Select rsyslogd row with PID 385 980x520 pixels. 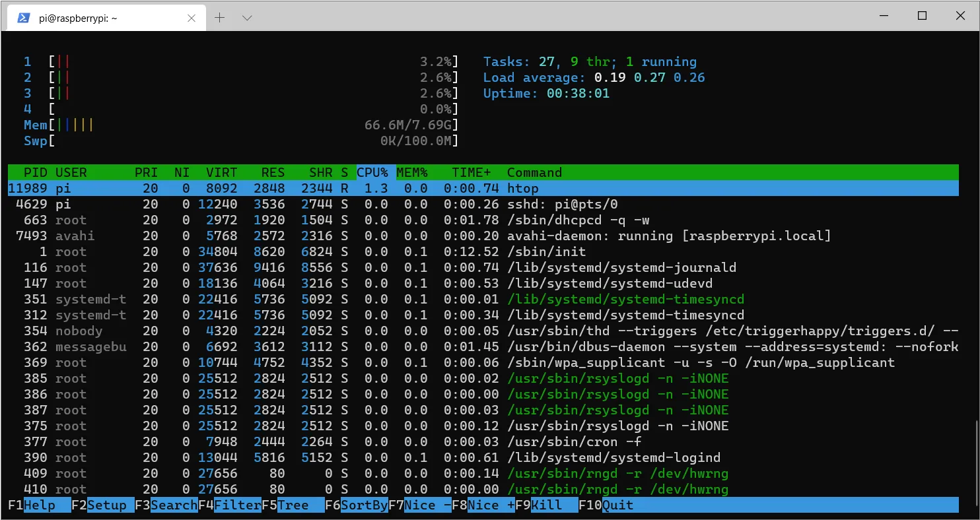(483, 378)
